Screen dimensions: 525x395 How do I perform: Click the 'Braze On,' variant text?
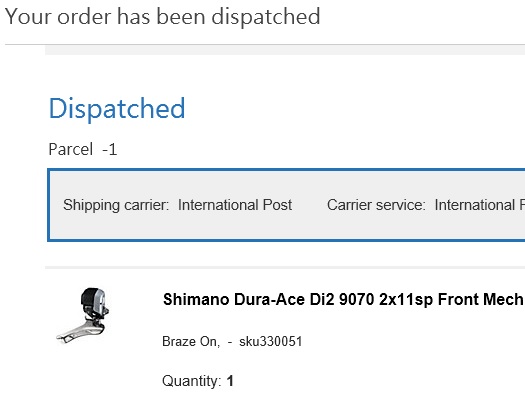point(191,341)
